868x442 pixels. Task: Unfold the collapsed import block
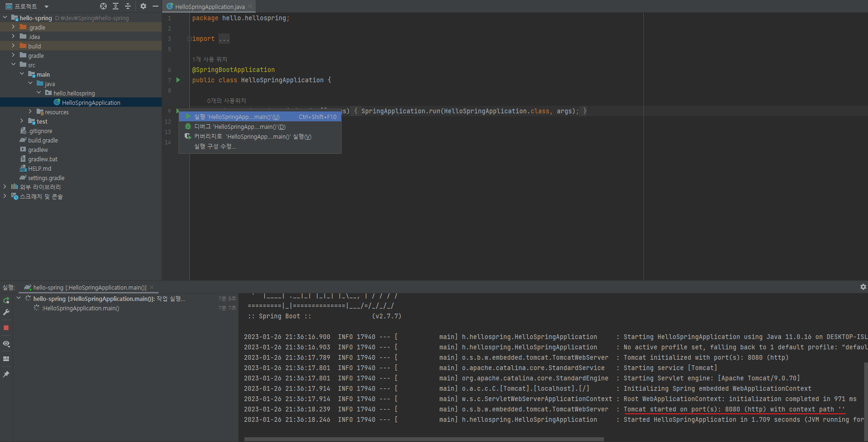(x=189, y=39)
